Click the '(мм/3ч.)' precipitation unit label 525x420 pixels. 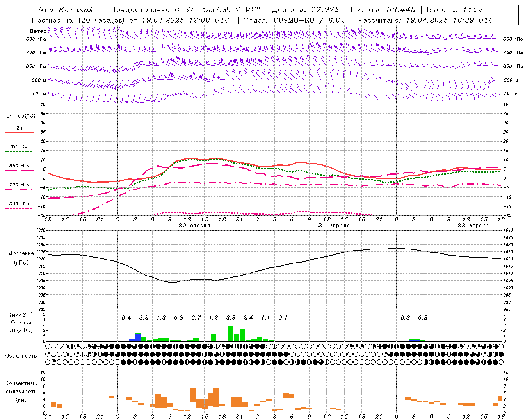point(21,315)
